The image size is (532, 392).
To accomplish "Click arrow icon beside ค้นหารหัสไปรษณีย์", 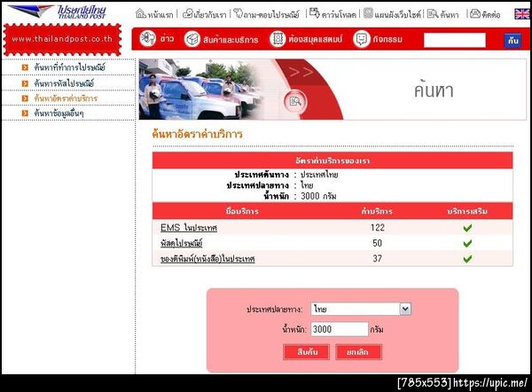I will tap(25, 83).
